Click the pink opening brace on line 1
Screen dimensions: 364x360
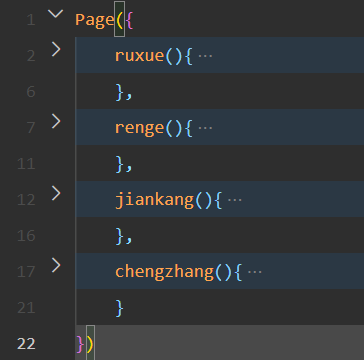click(x=130, y=20)
